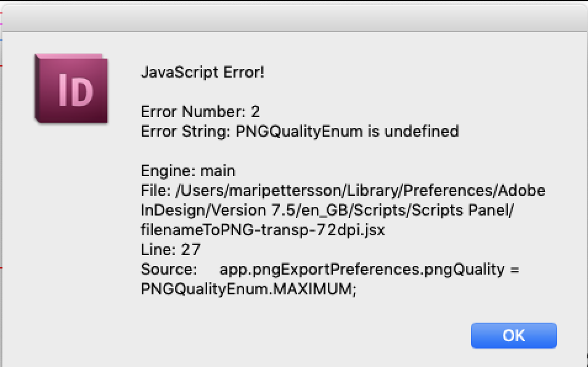The image size is (588, 367).
Task: Click the "PNGQualityEnum.MAXIMUM;" code text
Action: click(x=249, y=289)
